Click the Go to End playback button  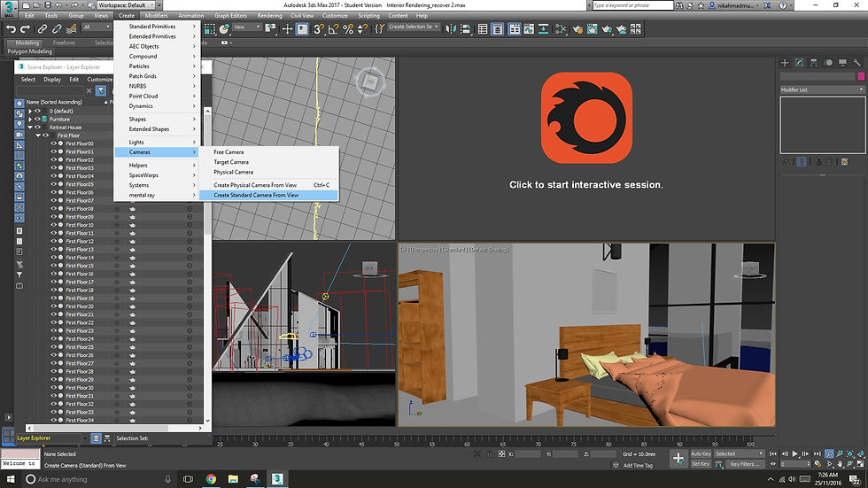(817, 453)
